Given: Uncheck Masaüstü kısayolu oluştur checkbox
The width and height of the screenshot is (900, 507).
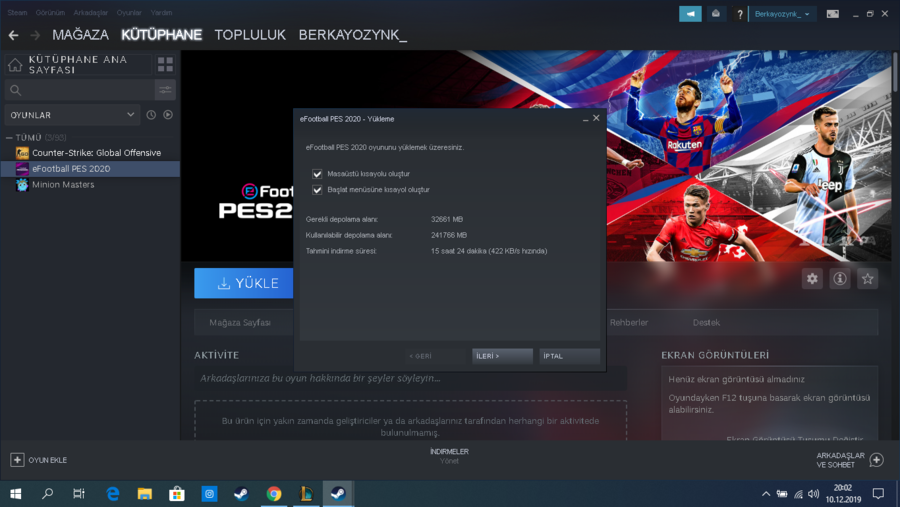Looking at the screenshot, I should coord(317,173).
